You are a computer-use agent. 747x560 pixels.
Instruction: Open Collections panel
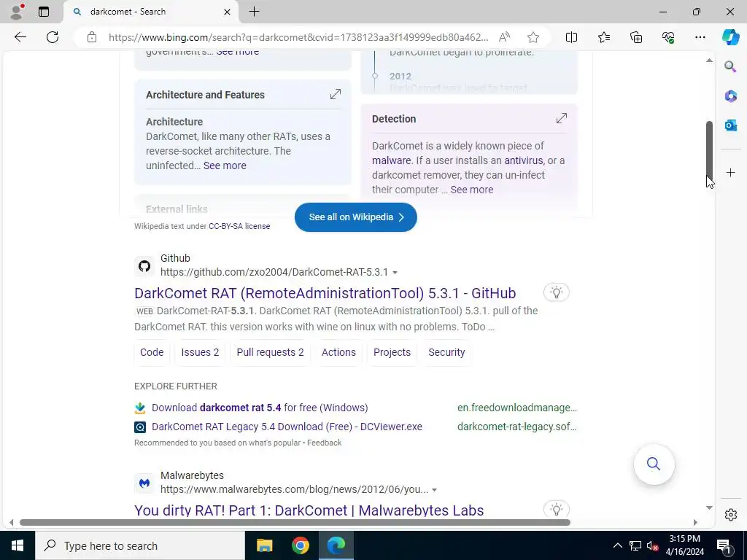coord(636,37)
